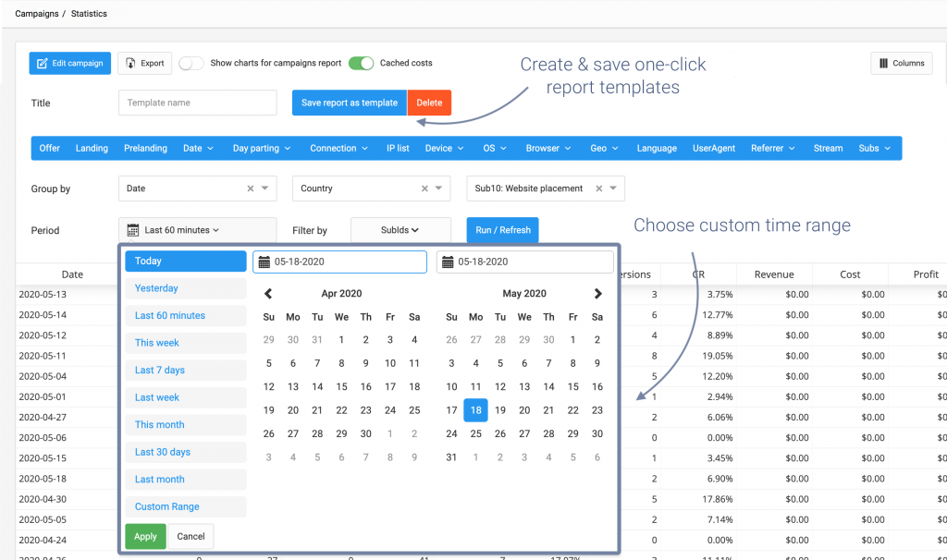Open the Browser filter dropdown
This screenshot has height=560, width=947.
point(547,148)
